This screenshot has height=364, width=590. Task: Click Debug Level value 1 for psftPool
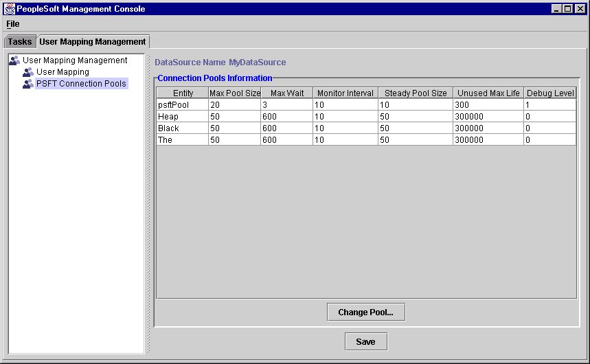550,104
